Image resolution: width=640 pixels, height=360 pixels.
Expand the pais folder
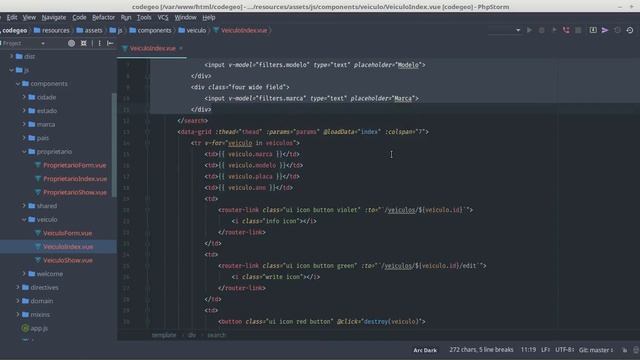click(24, 138)
